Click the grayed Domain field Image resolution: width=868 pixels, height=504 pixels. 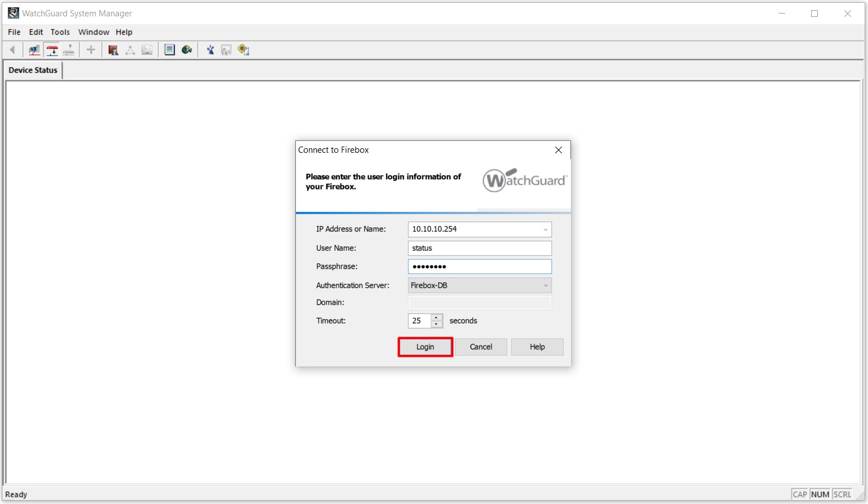click(x=480, y=303)
